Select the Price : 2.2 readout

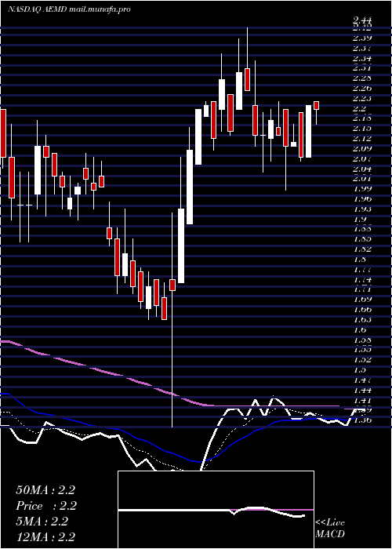46,506
